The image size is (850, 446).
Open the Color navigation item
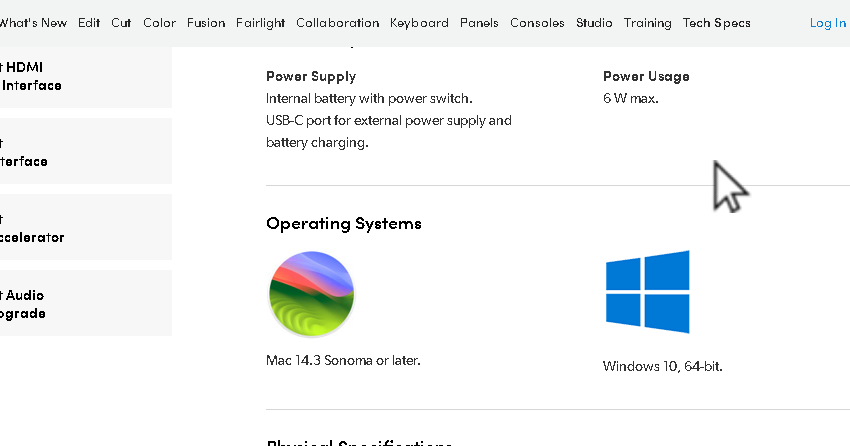[x=159, y=23]
